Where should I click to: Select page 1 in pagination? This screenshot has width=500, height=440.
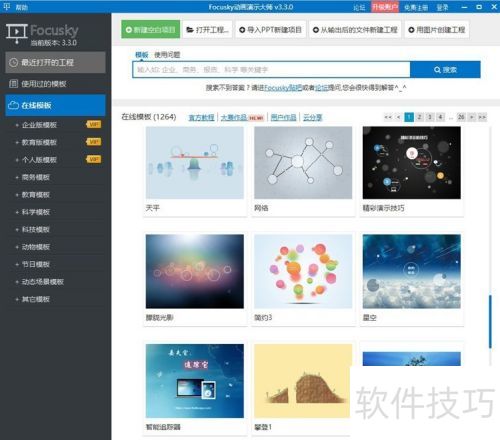(409, 117)
